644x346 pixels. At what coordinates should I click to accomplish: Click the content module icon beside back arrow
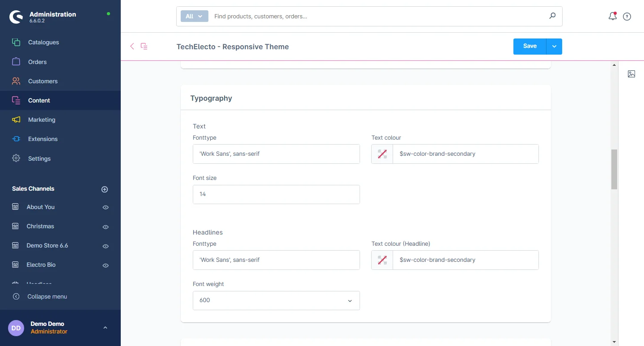click(x=144, y=46)
